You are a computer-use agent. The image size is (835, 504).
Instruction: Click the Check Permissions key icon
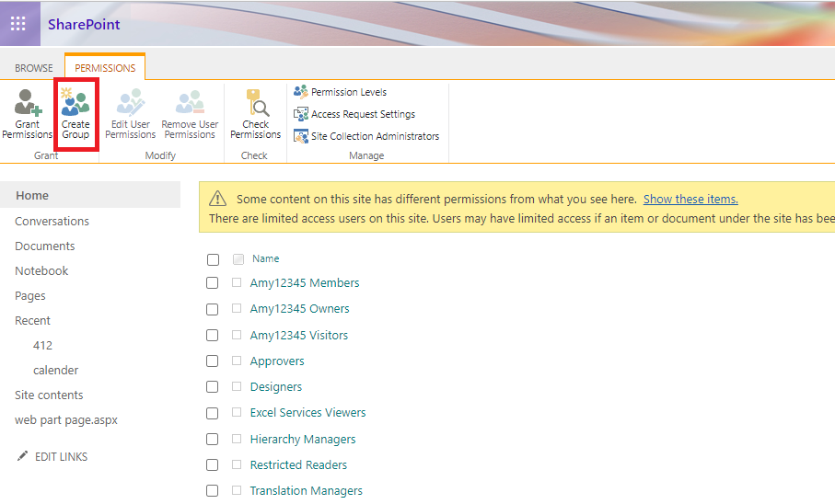coord(257,102)
